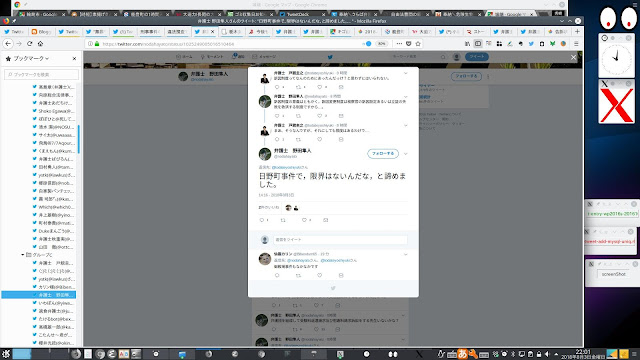Toggle the sidebar icon in Firefox toolbar
Image resolution: width=640 pixels, height=360 pixels.
tap(478, 44)
